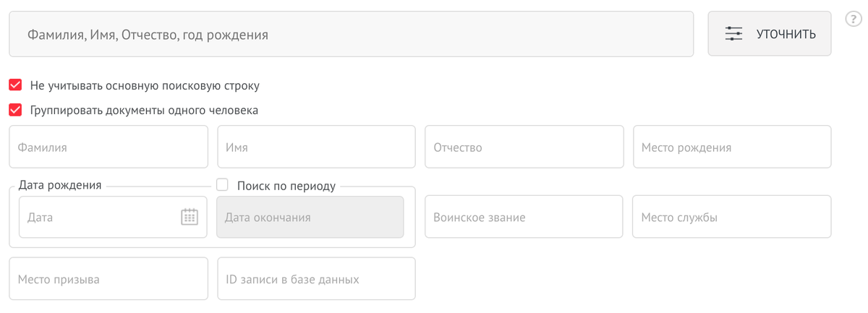Click the ID записи в базе данных field

pos(316,279)
